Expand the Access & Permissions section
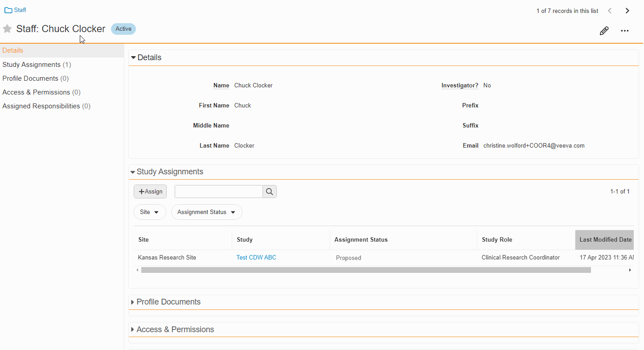Screen dimensions: 644x350 coord(133,330)
